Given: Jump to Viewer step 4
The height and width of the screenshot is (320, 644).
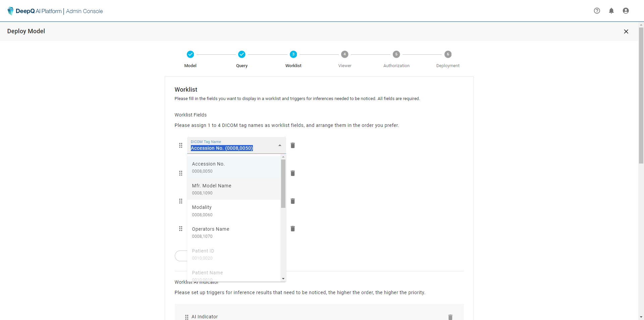Looking at the screenshot, I should [344, 54].
